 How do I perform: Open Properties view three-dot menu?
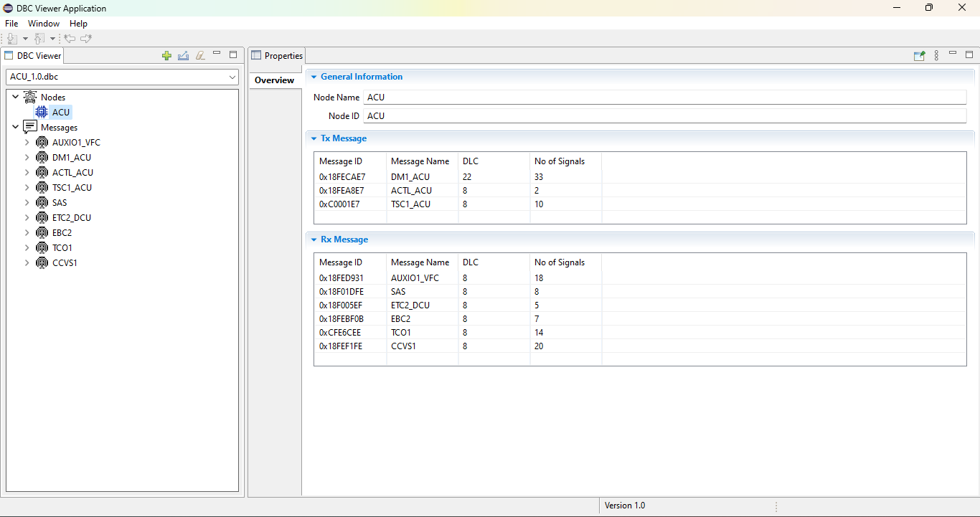936,56
